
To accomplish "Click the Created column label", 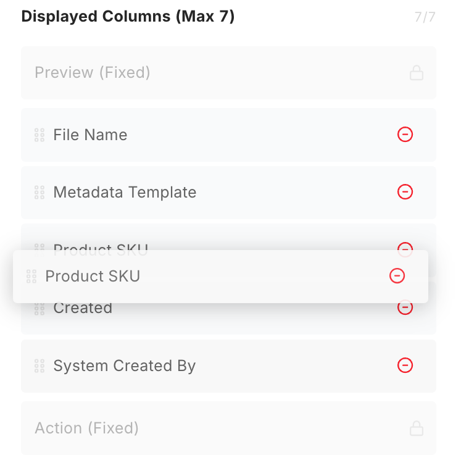I will pos(83,309).
